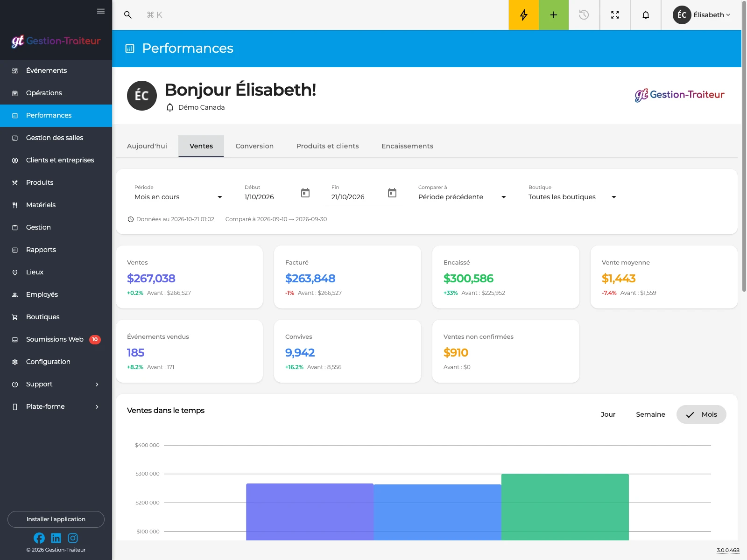The width and height of the screenshot is (747, 560).
Task: Open the Élisabeth user account menu
Action: [x=701, y=15]
